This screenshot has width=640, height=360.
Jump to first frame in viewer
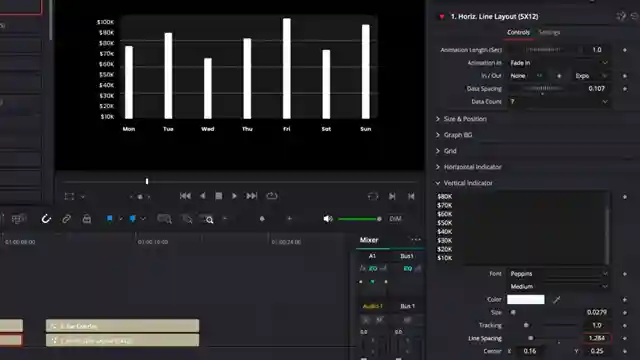click(x=185, y=196)
